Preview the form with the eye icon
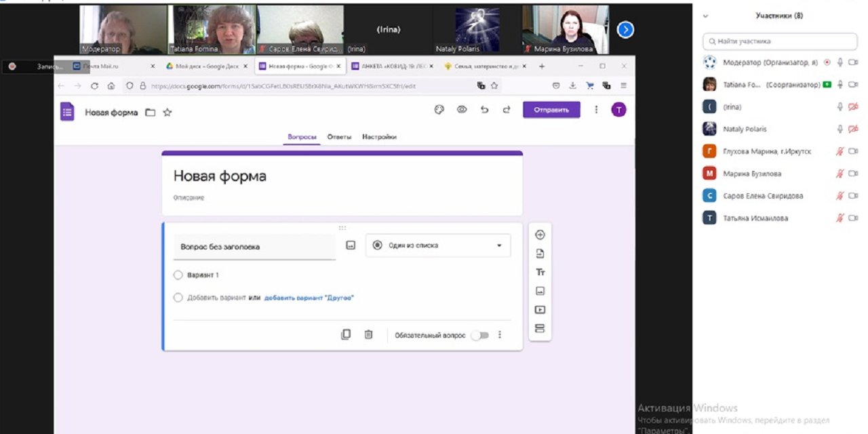 (x=462, y=110)
